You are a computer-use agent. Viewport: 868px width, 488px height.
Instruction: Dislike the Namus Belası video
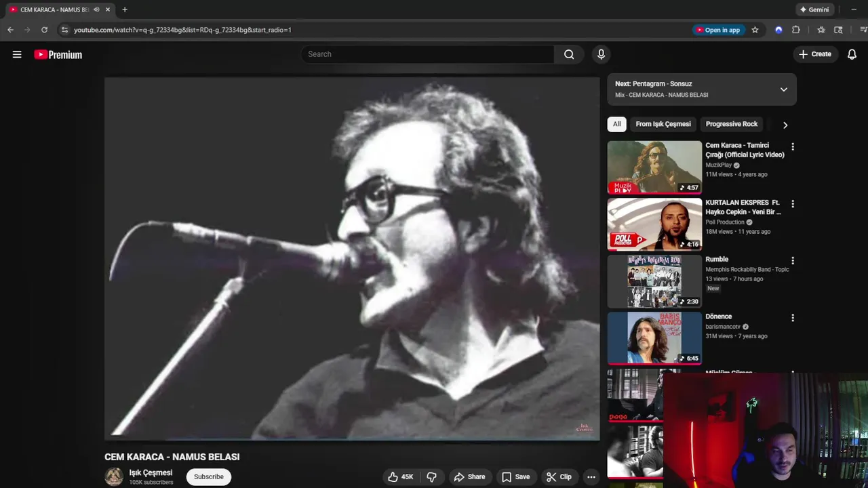pos(431,476)
